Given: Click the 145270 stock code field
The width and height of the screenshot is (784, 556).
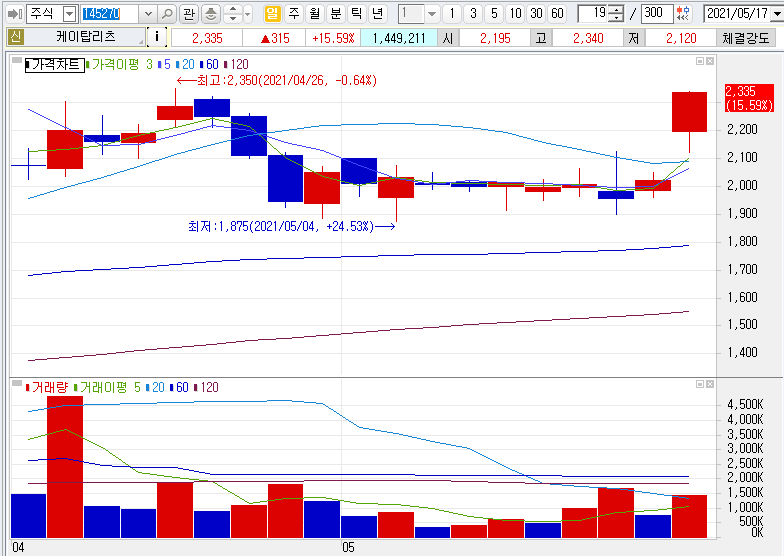Looking at the screenshot, I should (x=110, y=14).
